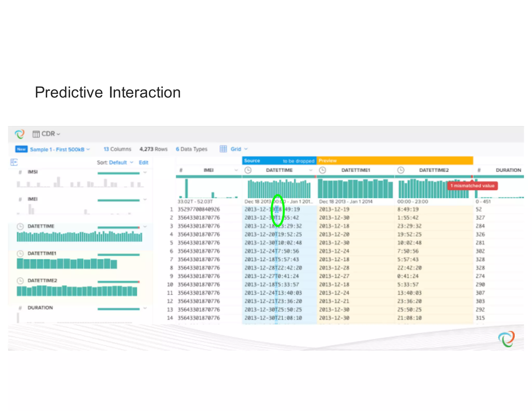Image resolution: width=532 pixels, height=411 pixels.
Task: Click the Trifacta logo in header
Action: point(19,134)
